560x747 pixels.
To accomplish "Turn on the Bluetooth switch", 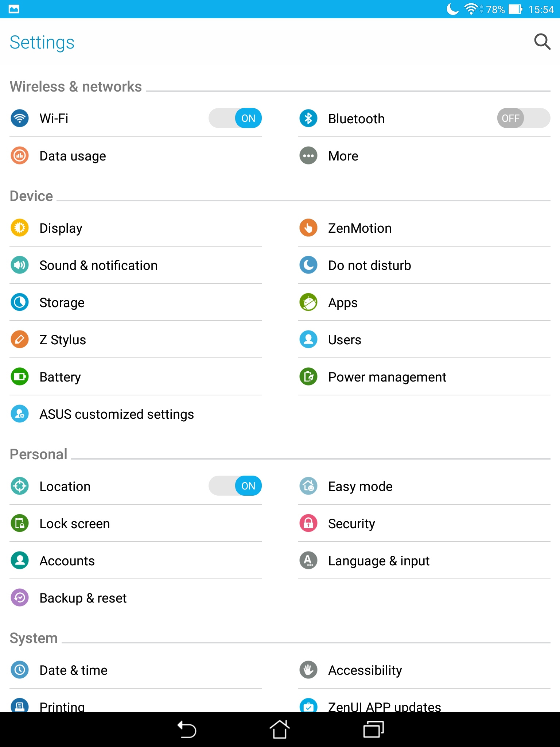I will tap(524, 118).
